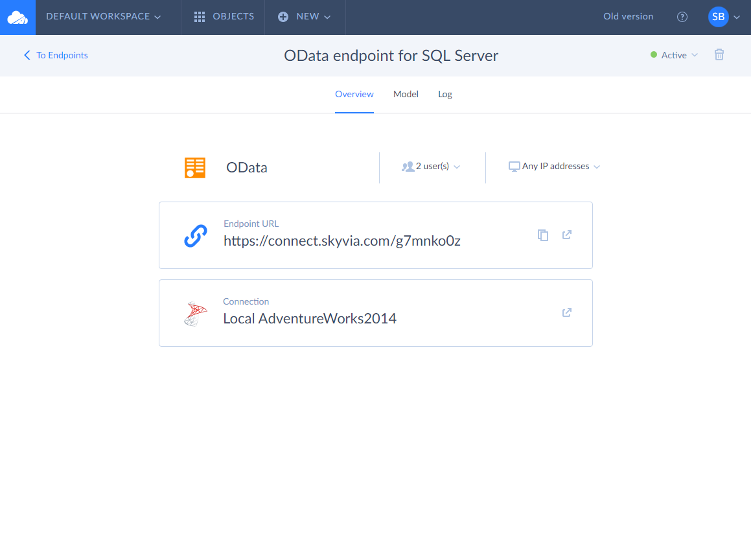Switch to the Log tab
The width and height of the screenshot is (751, 560).
[x=445, y=95]
